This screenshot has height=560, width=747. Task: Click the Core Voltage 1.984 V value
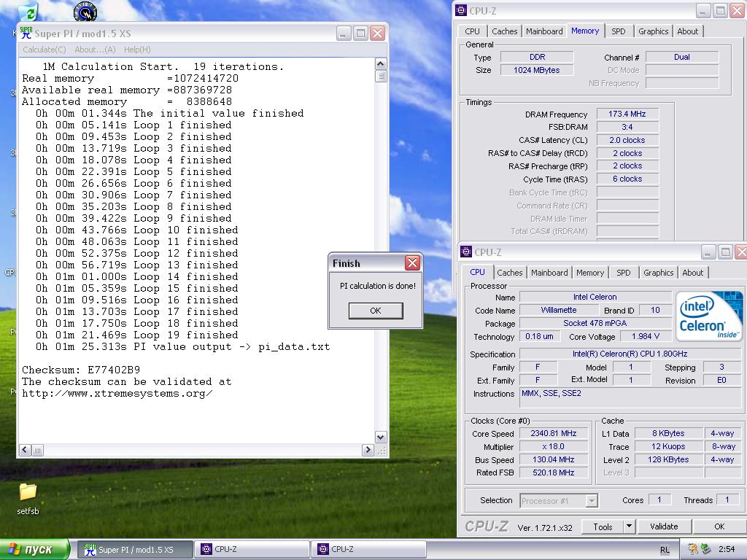pos(645,336)
